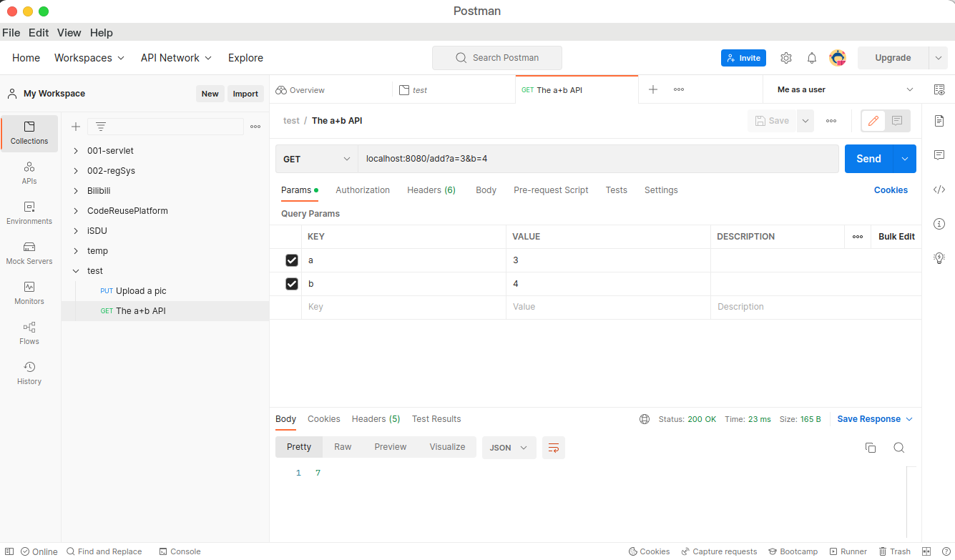Screen dimensions: 955x560
Task: Open Send button dropdown arrow
Action: click(x=905, y=159)
